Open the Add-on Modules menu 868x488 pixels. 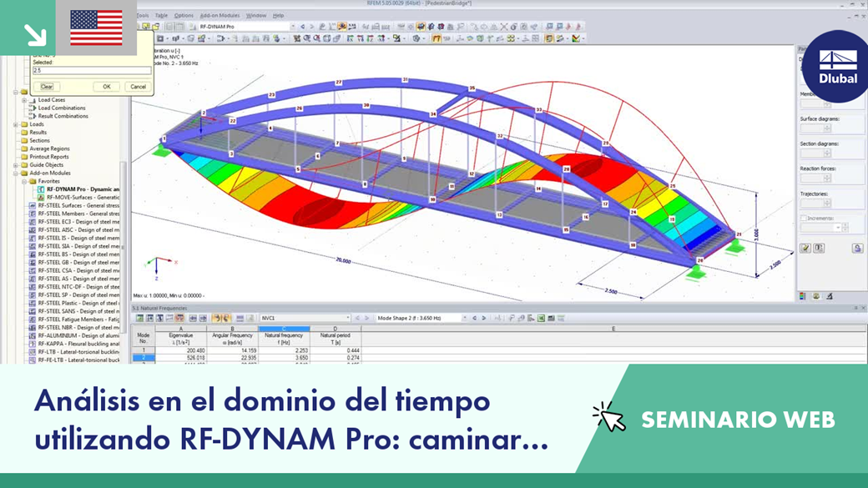click(220, 16)
